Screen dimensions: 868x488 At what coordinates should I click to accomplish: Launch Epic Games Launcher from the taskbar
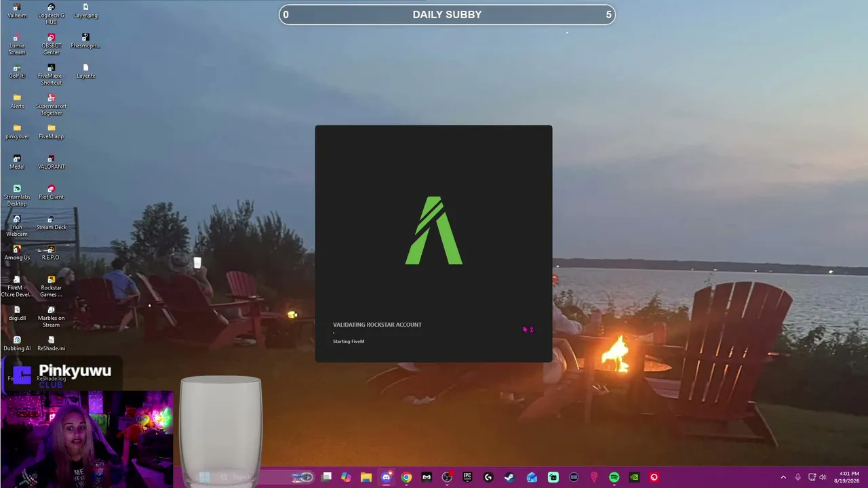(467, 477)
